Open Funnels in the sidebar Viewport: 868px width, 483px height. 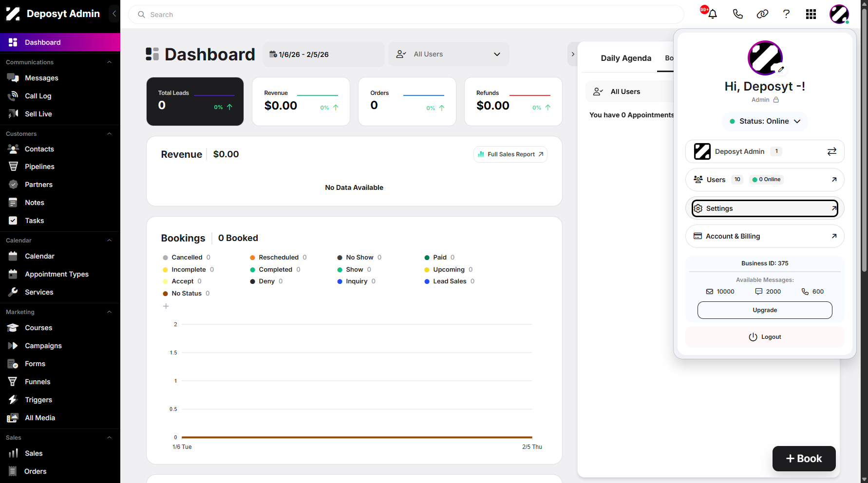pyautogui.click(x=60, y=382)
